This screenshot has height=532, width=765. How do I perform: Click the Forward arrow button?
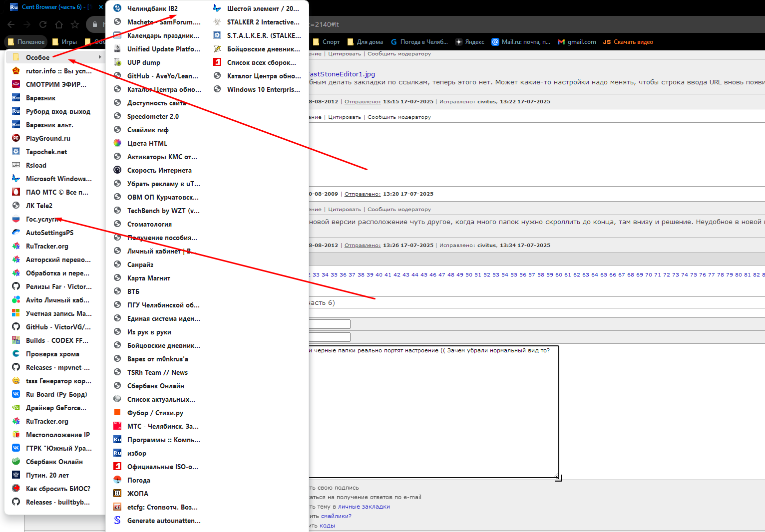pyautogui.click(x=27, y=24)
